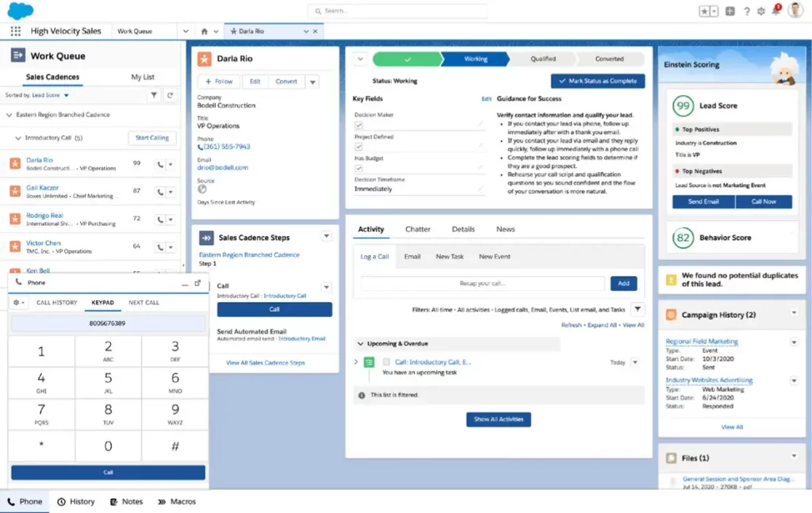This screenshot has height=513, width=812.
Task: Toggle the Decision Maker checkbox
Action: 358,125
